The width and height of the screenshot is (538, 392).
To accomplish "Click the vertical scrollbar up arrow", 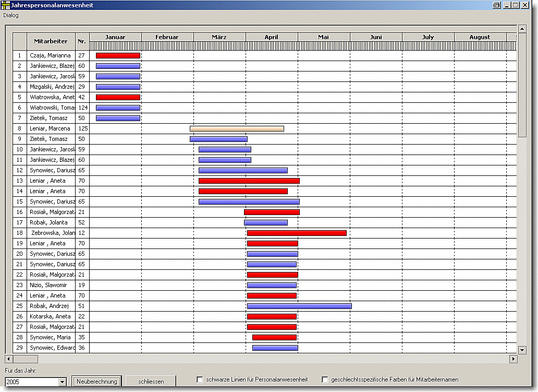I will pos(522,29).
